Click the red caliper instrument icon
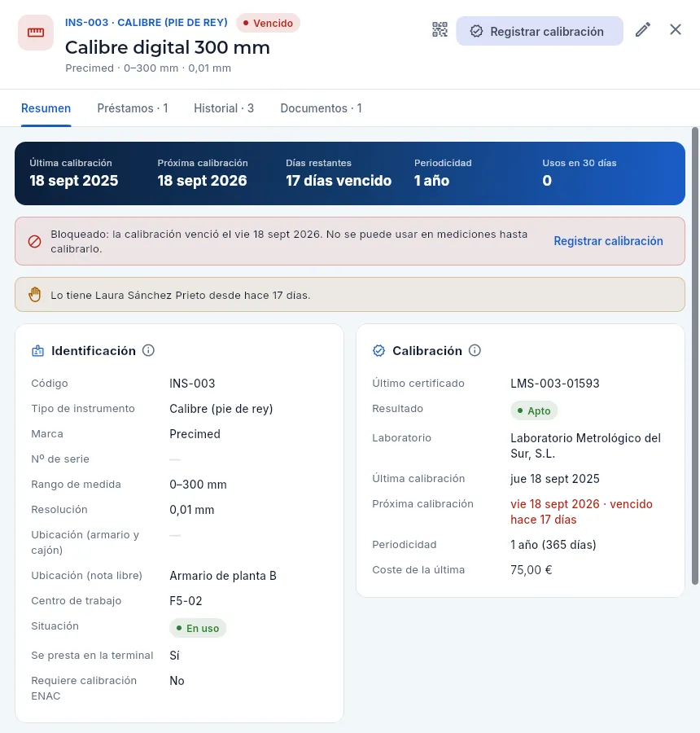This screenshot has height=733, width=700. pos(36,33)
